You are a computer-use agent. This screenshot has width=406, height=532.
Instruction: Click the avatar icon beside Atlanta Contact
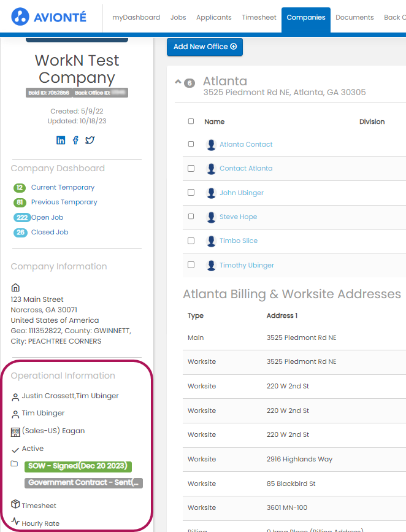click(x=211, y=145)
